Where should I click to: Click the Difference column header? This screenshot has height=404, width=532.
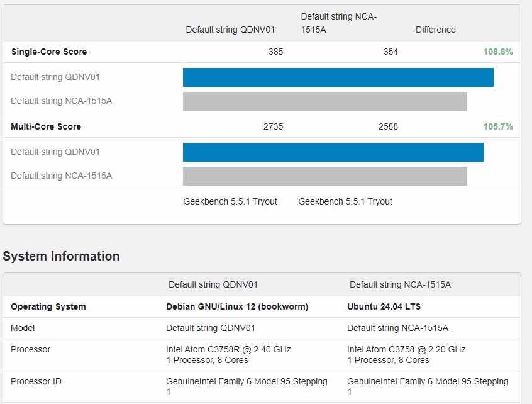pyautogui.click(x=435, y=30)
